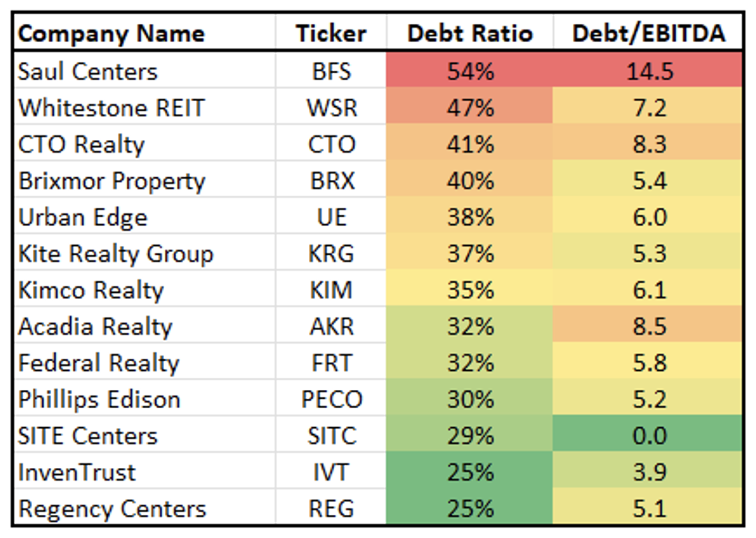Click the Company Name column header
The width and height of the screenshot is (756, 538).
(111, 34)
